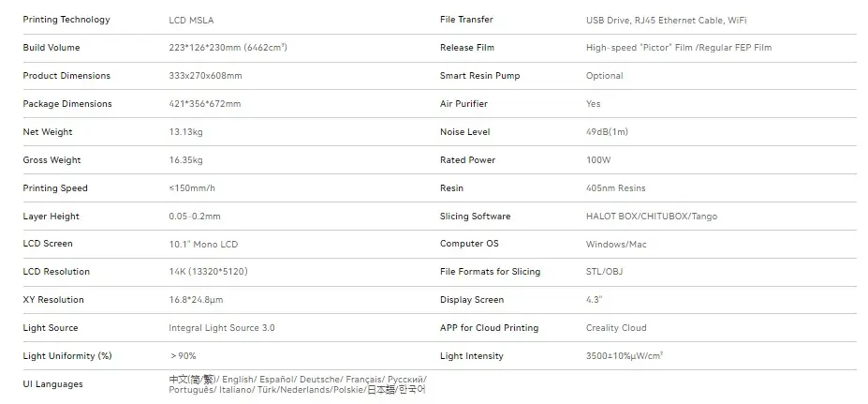
Task: Click the Printing Technology label
Action: point(66,20)
